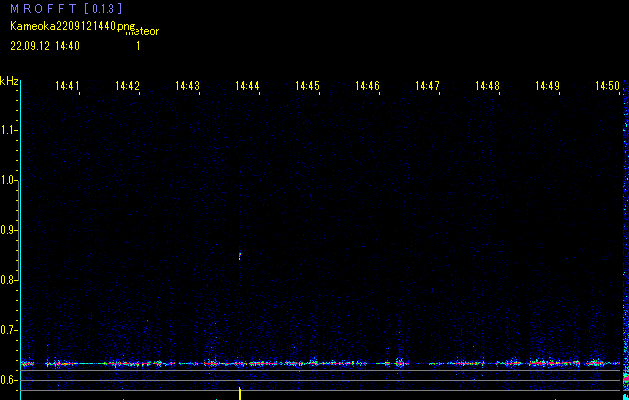Click the kHz axis unit label

(x=9, y=81)
